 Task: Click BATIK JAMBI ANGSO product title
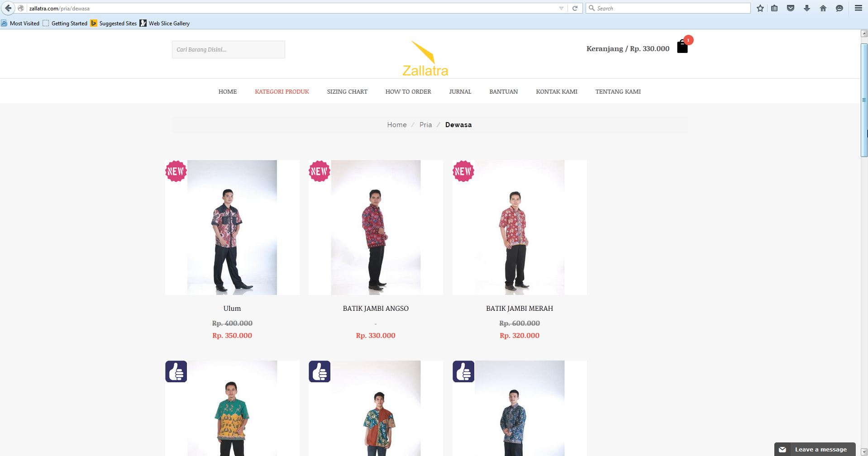[376, 309]
